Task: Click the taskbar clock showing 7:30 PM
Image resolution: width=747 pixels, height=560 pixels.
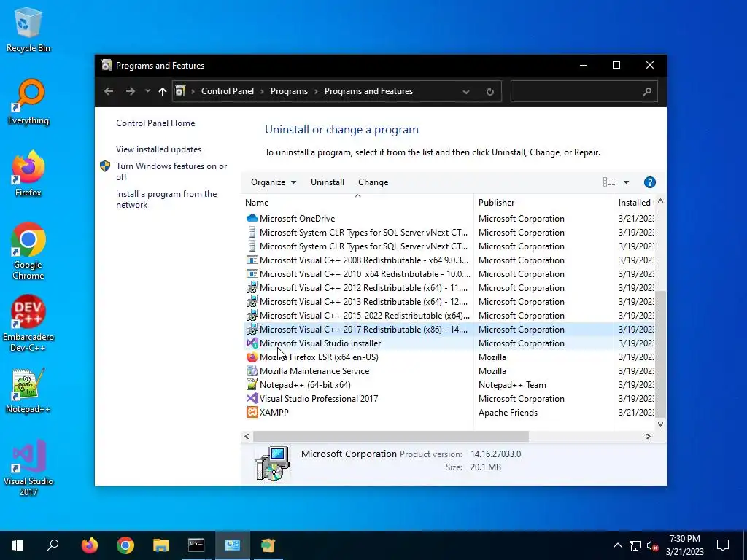Action: [x=684, y=545]
